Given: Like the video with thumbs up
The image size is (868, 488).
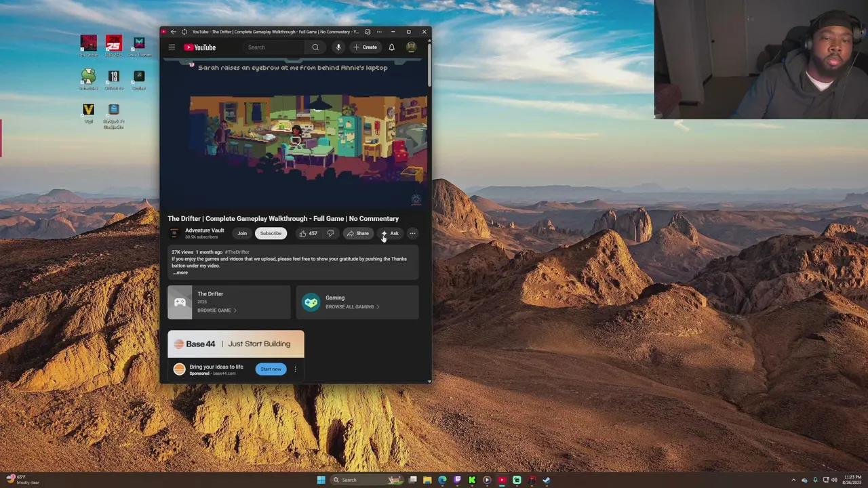Looking at the screenshot, I should coord(309,233).
